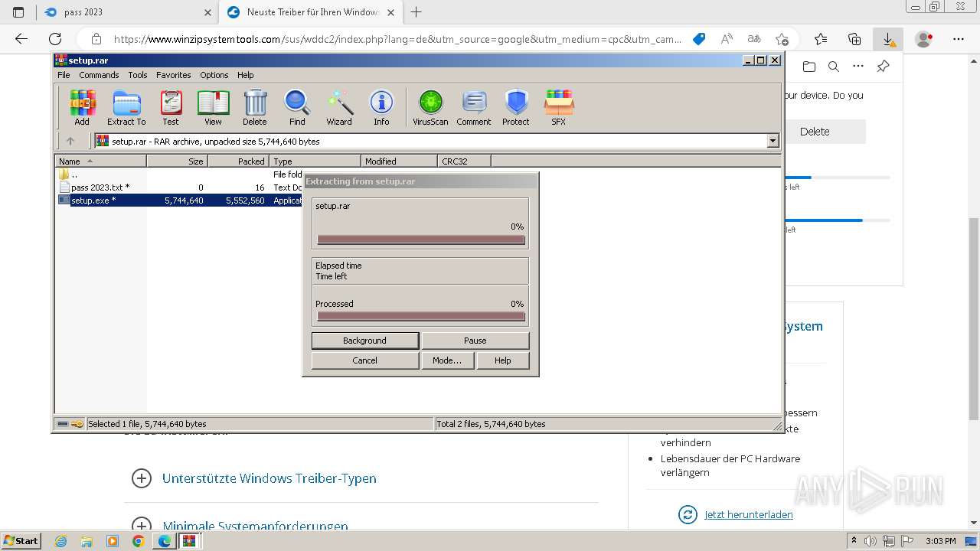Expand the archive path dropdown

pos(773,141)
